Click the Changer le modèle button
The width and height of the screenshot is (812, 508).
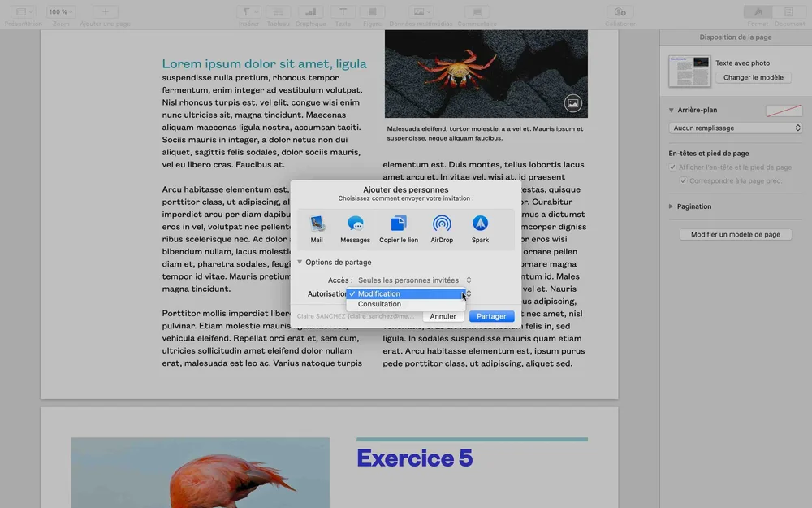753,77
